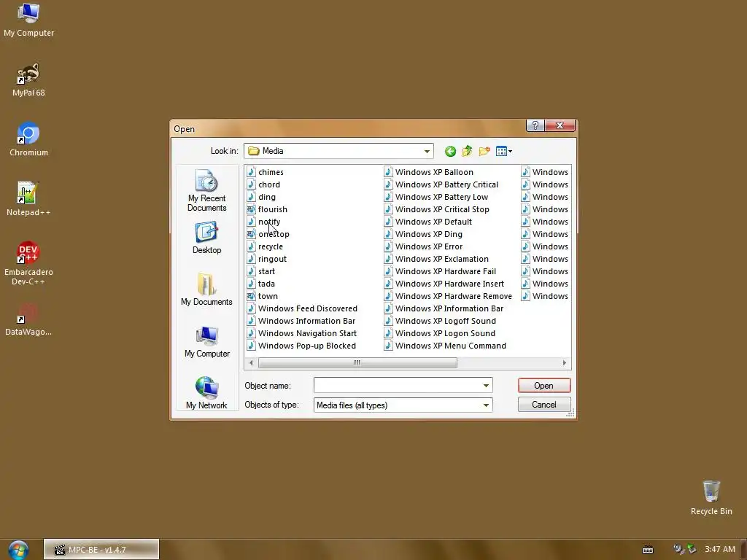Screen dimensions: 747x560
Task: Select Desktop in places bar
Action: tap(206, 238)
